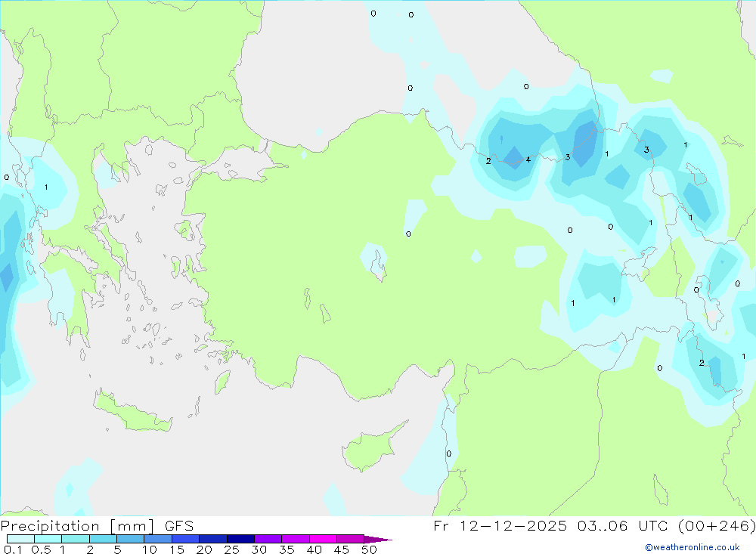Click the legend label '50'
This screenshot has height=554, width=756.
click(x=369, y=549)
